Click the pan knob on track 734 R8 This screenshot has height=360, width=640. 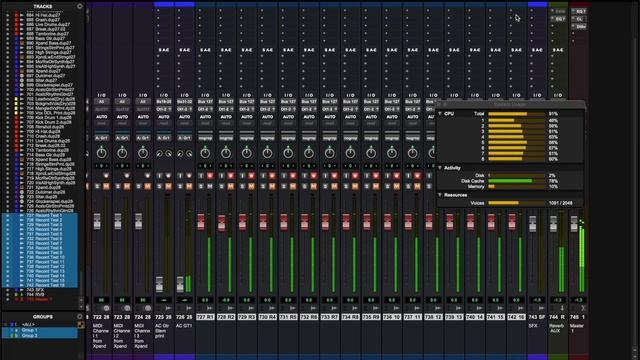coord(350,153)
